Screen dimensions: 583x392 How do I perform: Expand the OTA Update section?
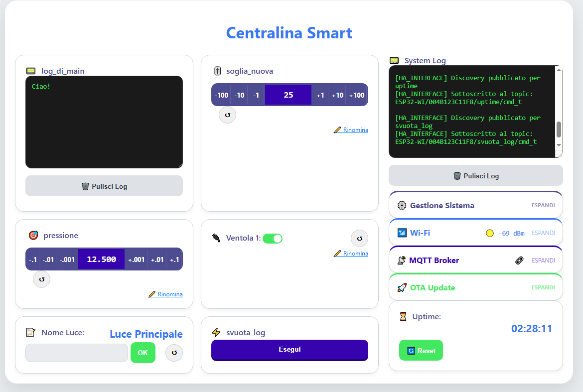pyautogui.click(x=544, y=287)
